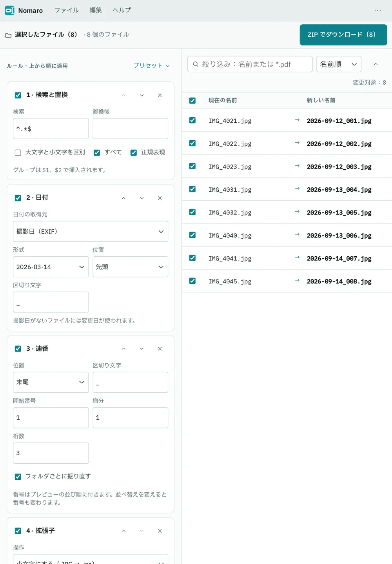
Task: Click file name IMG_4045.jpg
Action: (x=230, y=281)
